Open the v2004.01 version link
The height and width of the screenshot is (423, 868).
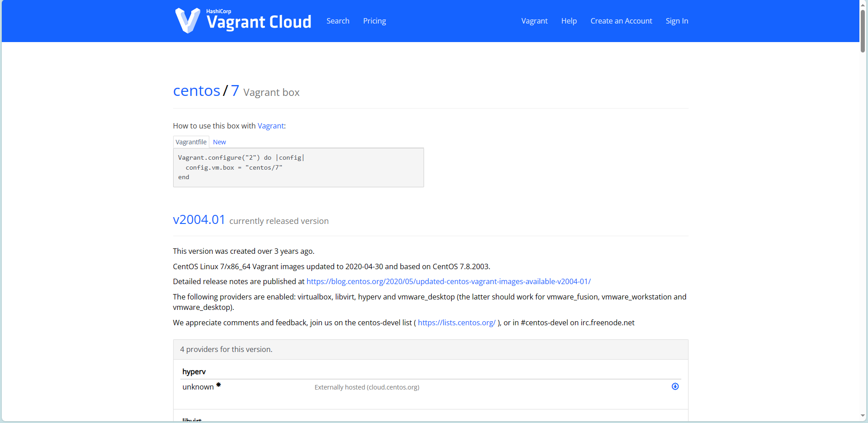198,220
